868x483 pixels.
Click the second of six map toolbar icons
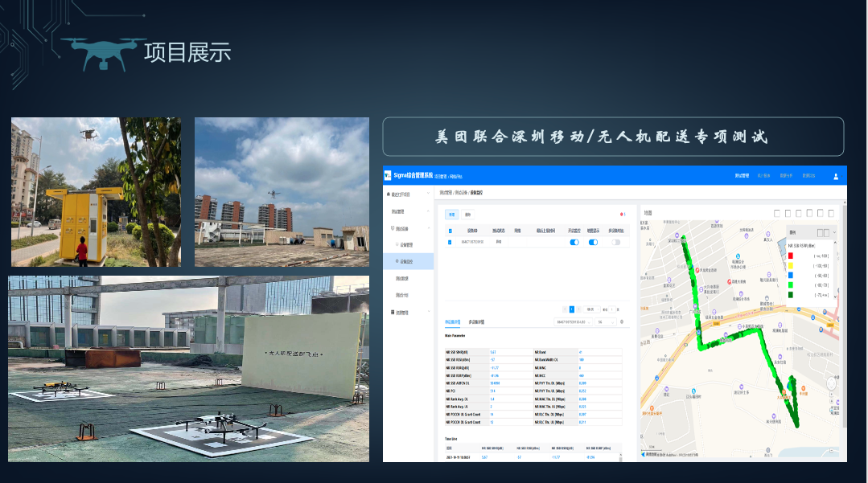(x=788, y=213)
